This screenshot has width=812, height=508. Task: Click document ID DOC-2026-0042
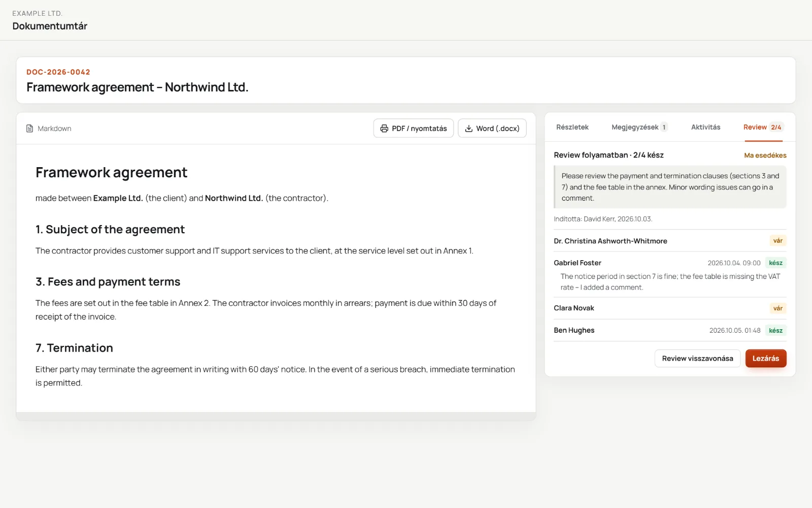pos(58,72)
